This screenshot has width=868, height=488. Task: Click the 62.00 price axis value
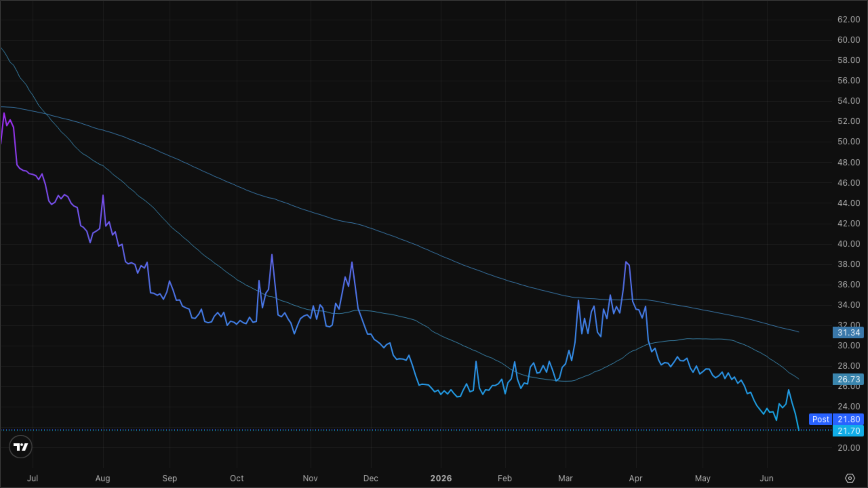coord(849,19)
